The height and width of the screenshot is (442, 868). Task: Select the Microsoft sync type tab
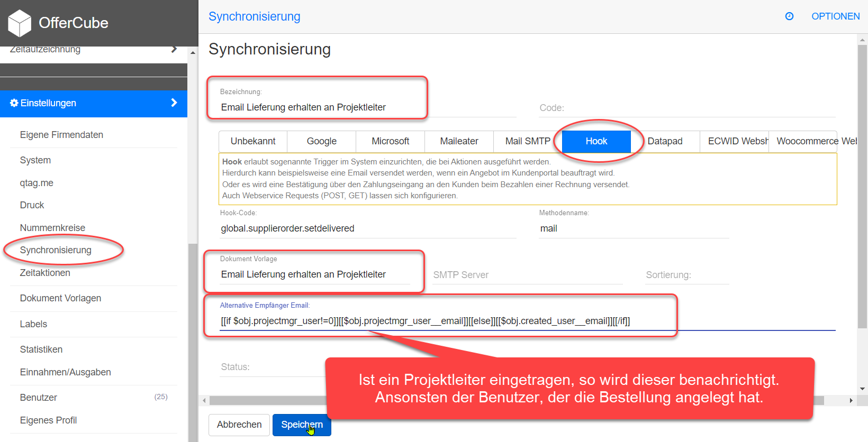click(391, 141)
